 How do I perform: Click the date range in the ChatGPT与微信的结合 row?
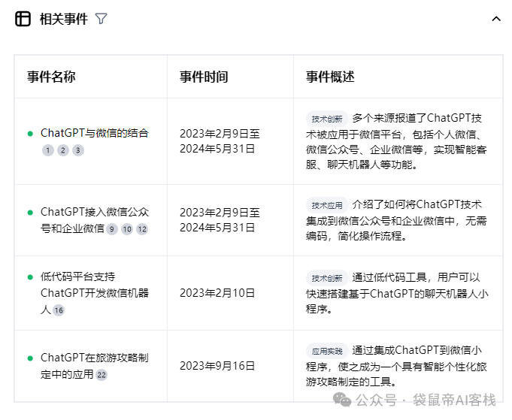(220, 141)
